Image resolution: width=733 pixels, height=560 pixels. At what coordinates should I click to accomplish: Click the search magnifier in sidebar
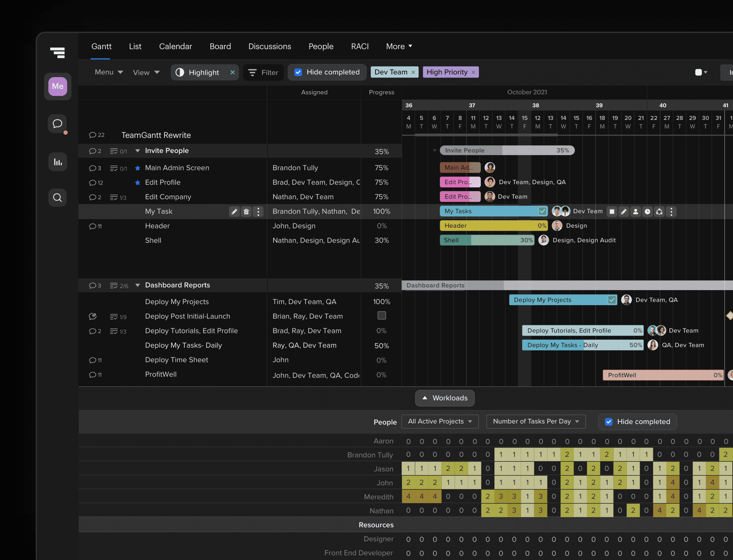57,198
